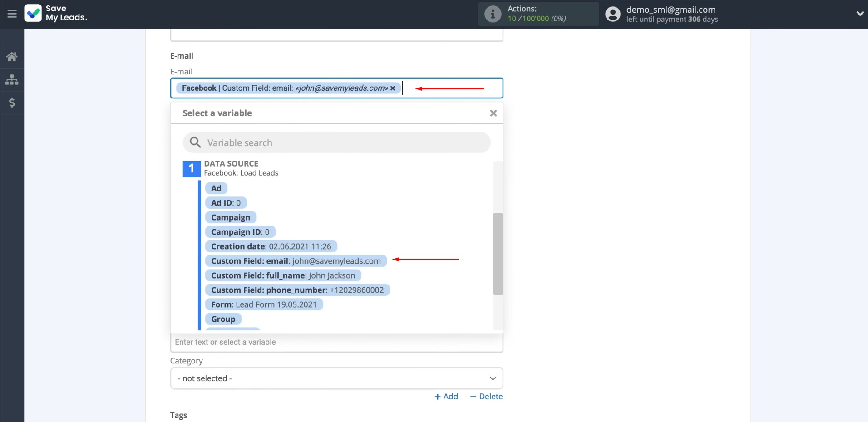Viewport: 868px width, 422px height.
Task: Select the Ad ID: 0 variable
Action: click(226, 203)
